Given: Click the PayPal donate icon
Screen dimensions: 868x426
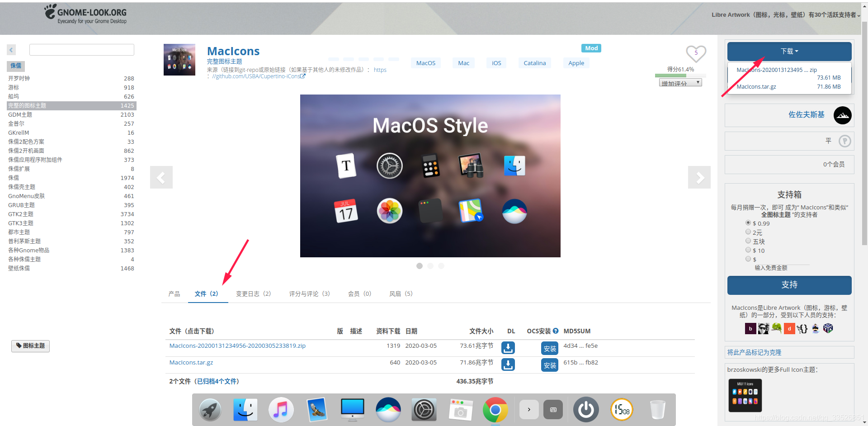Looking at the screenshot, I should pos(844,141).
